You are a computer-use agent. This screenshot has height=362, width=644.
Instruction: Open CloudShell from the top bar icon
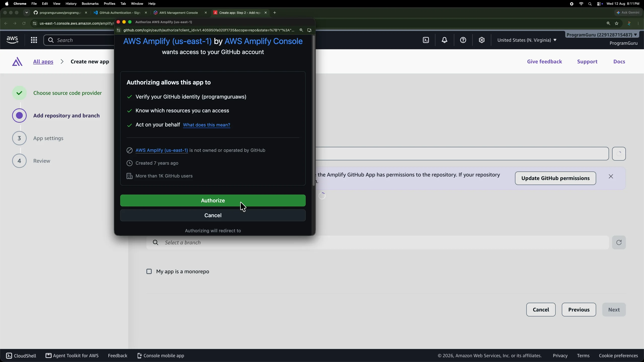click(x=426, y=40)
